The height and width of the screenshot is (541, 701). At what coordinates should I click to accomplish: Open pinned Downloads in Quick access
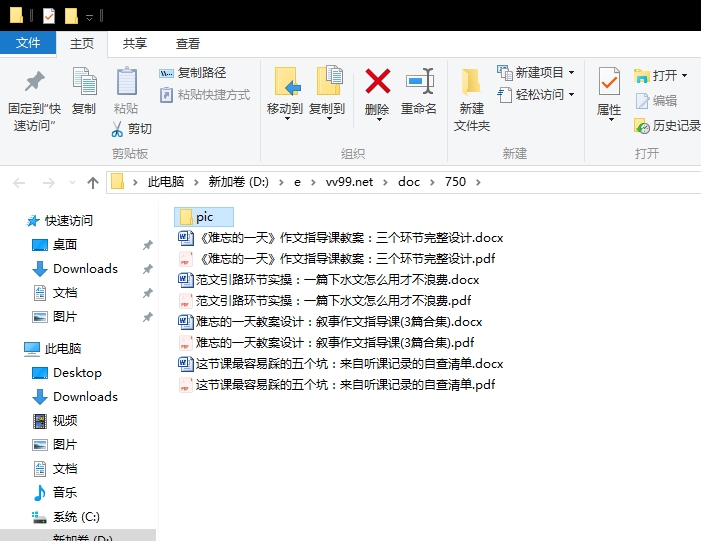click(x=75, y=269)
